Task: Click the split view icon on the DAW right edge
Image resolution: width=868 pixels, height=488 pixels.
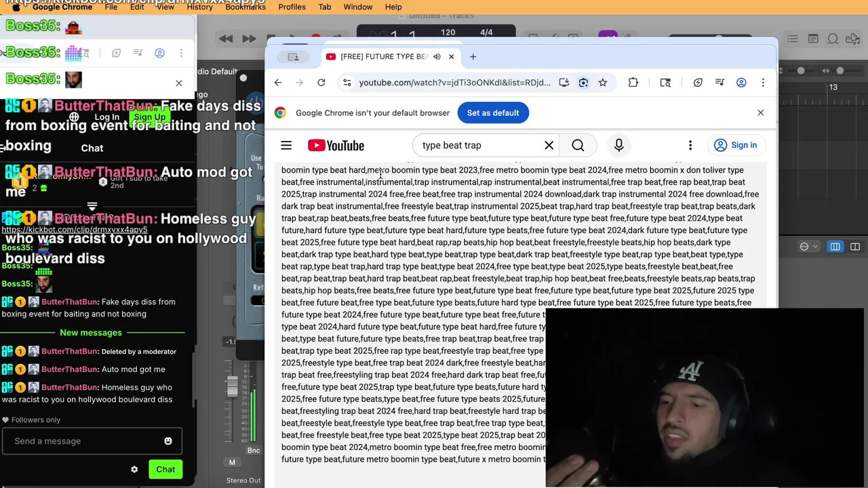Action: pyautogui.click(x=855, y=247)
